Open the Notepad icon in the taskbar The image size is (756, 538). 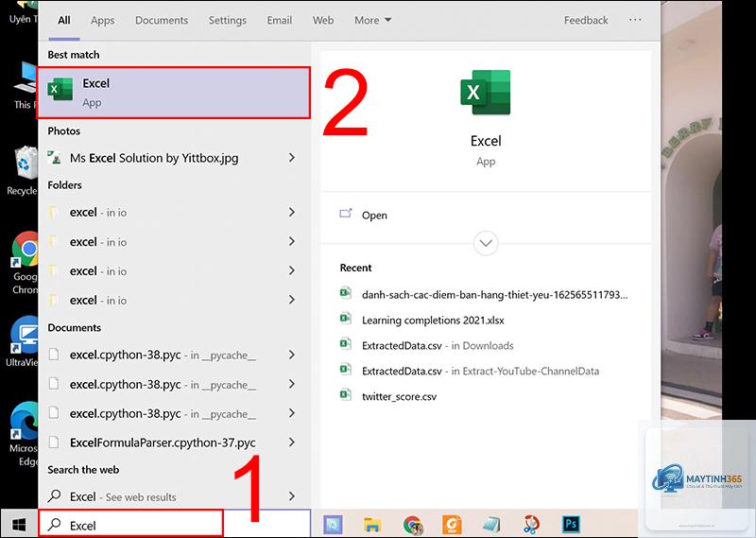point(491,525)
